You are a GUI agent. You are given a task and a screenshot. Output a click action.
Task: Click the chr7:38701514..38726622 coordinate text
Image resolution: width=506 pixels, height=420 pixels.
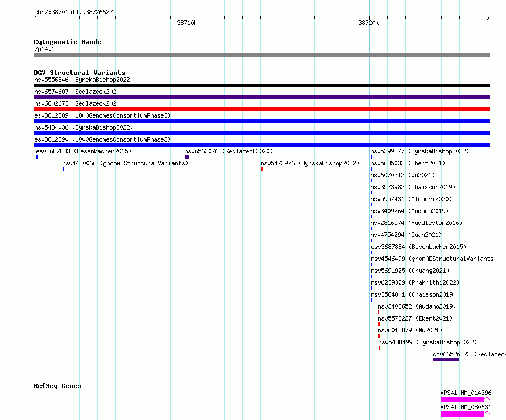(x=73, y=12)
